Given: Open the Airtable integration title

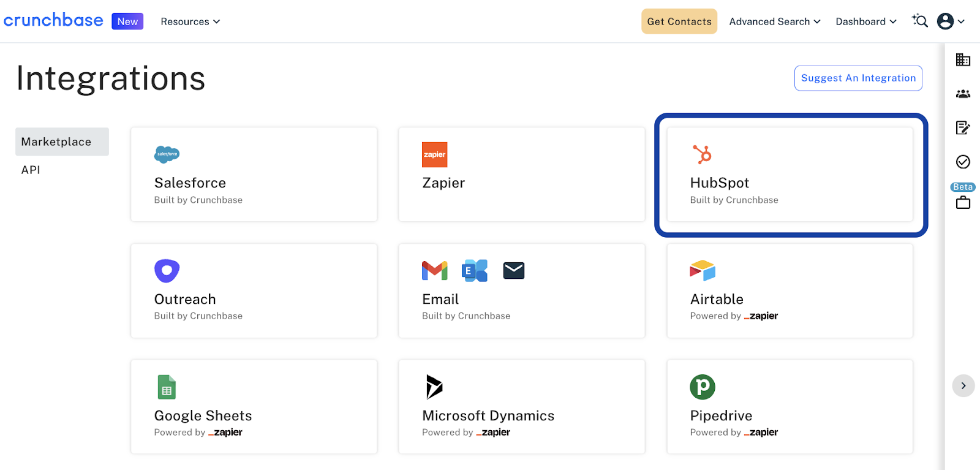Looking at the screenshot, I should (x=717, y=299).
